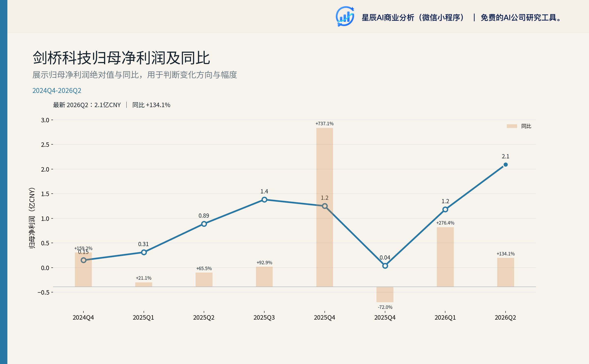589x364 pixels.
Task: Click the line point above the +276.4% bar
Action: (445, 209)
